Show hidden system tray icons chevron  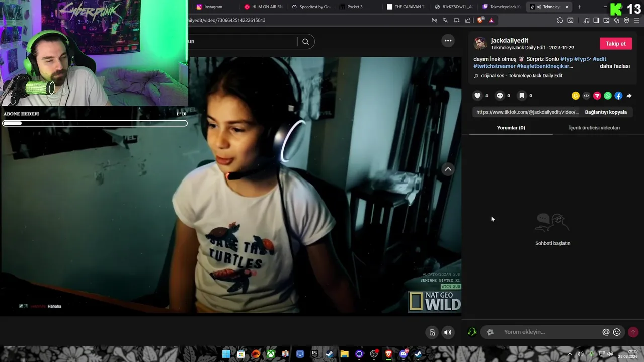570,354
